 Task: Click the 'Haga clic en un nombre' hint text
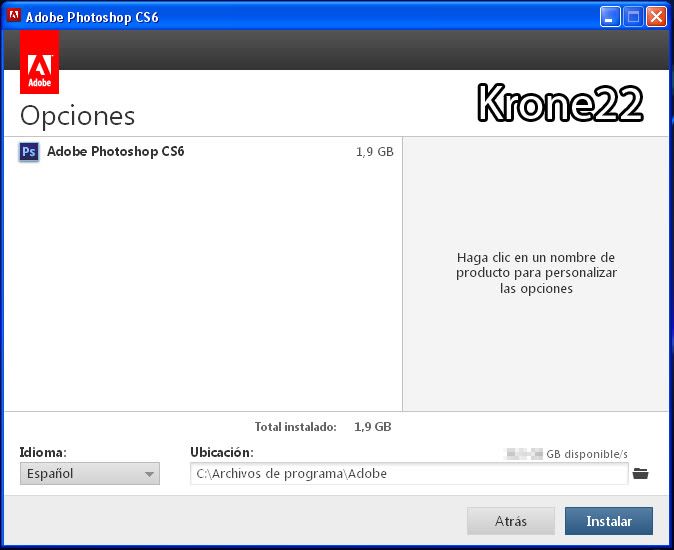click(536, 273)
